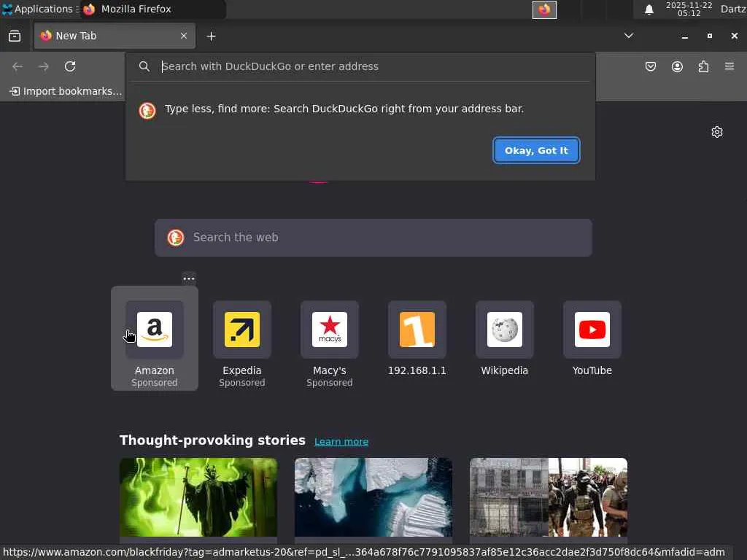The width and height of the screenshot is (747, 560).
Task: Open the recent browsing view icon
Action: 15,36
